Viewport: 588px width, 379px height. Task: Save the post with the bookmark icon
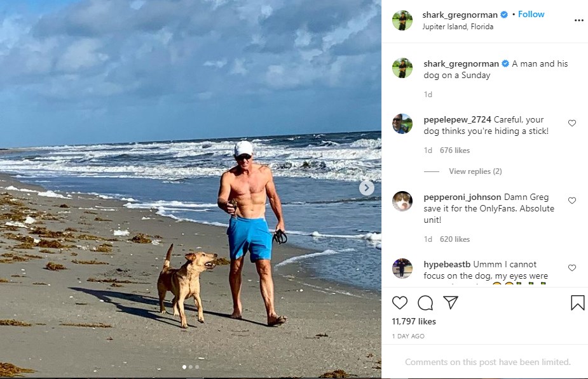[577, 303]
